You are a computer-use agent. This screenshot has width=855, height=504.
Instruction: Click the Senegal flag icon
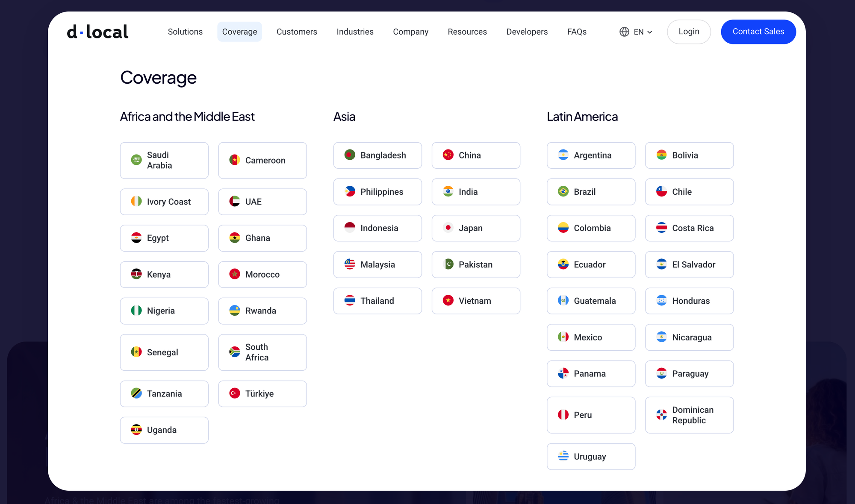pos(136,352)
